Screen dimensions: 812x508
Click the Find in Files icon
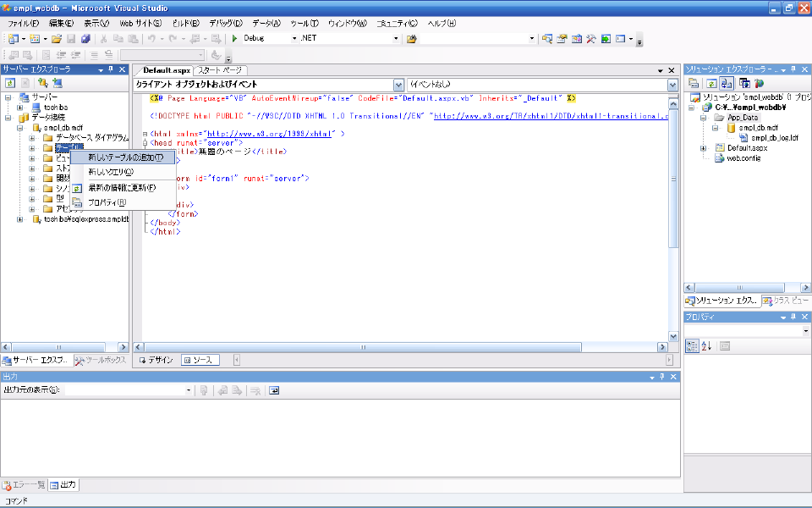pos(412,39)
